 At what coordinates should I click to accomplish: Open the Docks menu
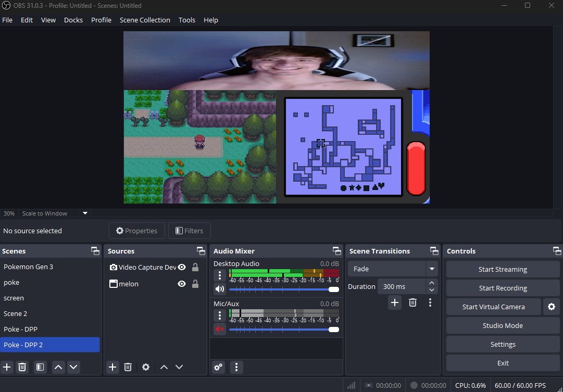pyautogui.click(x=73, y=20)
